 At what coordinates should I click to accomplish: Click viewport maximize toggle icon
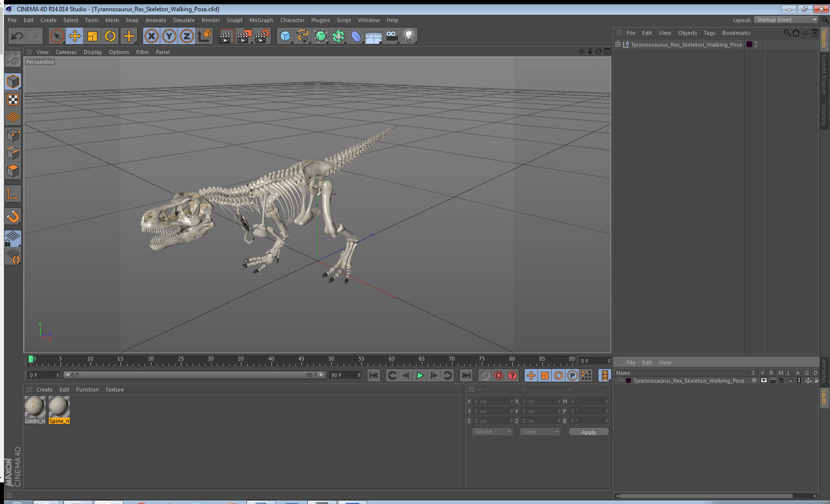pyautogui.click(x=607, y=52)
